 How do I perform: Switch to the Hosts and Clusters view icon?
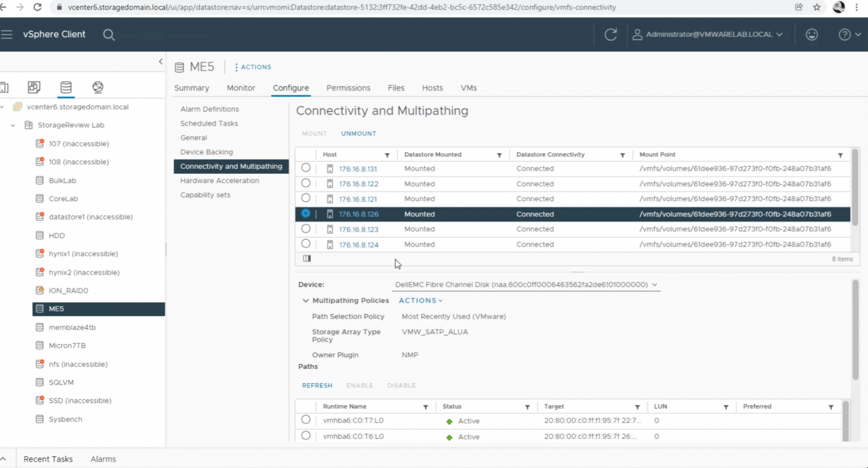coord(4,87)
